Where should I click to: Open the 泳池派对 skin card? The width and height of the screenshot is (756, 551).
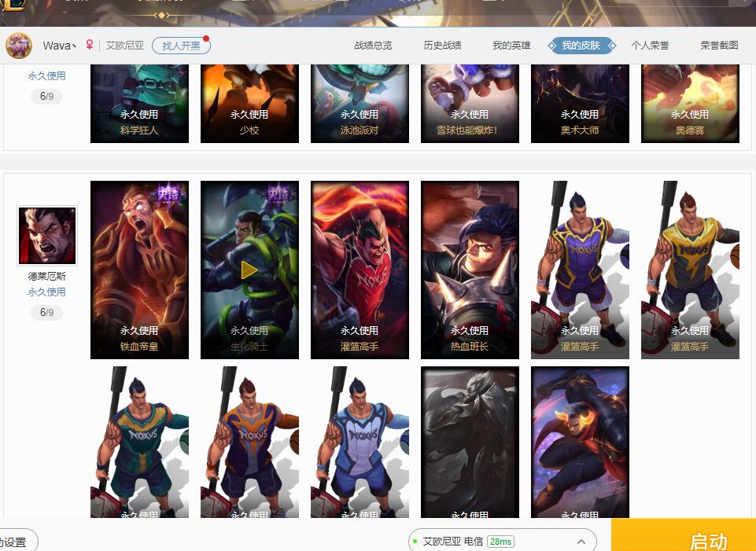pyautogui.click(x=360, y=104)
